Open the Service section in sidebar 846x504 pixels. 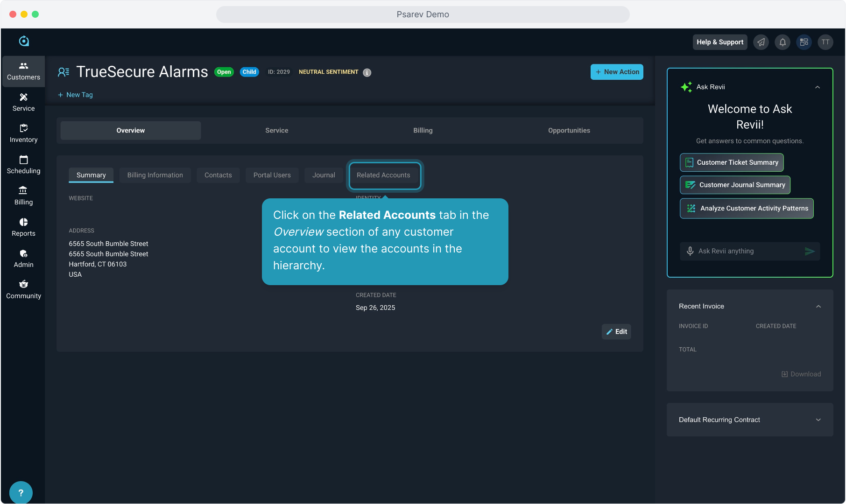point(23,102)
